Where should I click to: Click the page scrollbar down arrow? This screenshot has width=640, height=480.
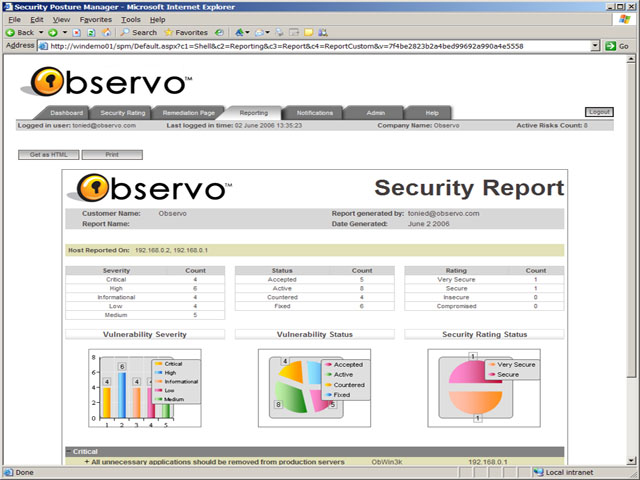click(x=631, y=461)
